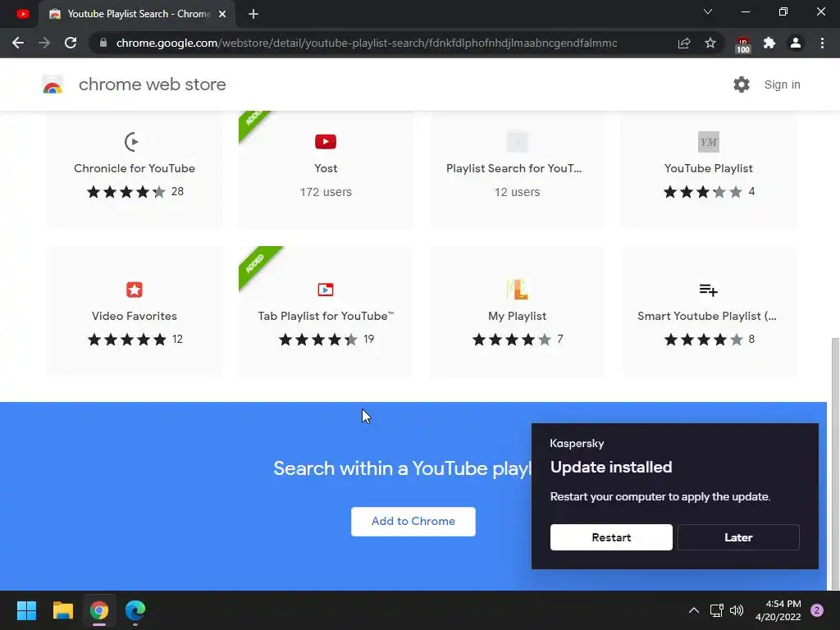Click Playlist Search for YouT... placeholder icon
This screenshot has width=840, height=630.
(x=518, y=142)
